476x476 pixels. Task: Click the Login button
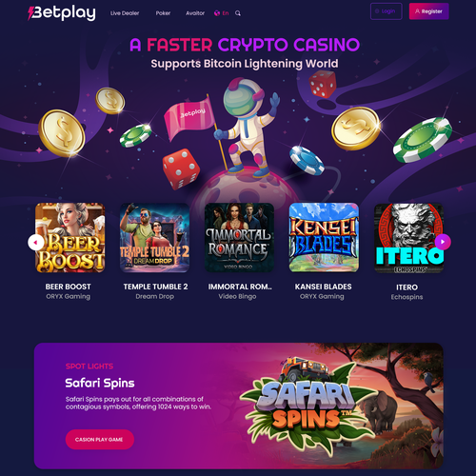pyautogui.click(x=387, y=11)
